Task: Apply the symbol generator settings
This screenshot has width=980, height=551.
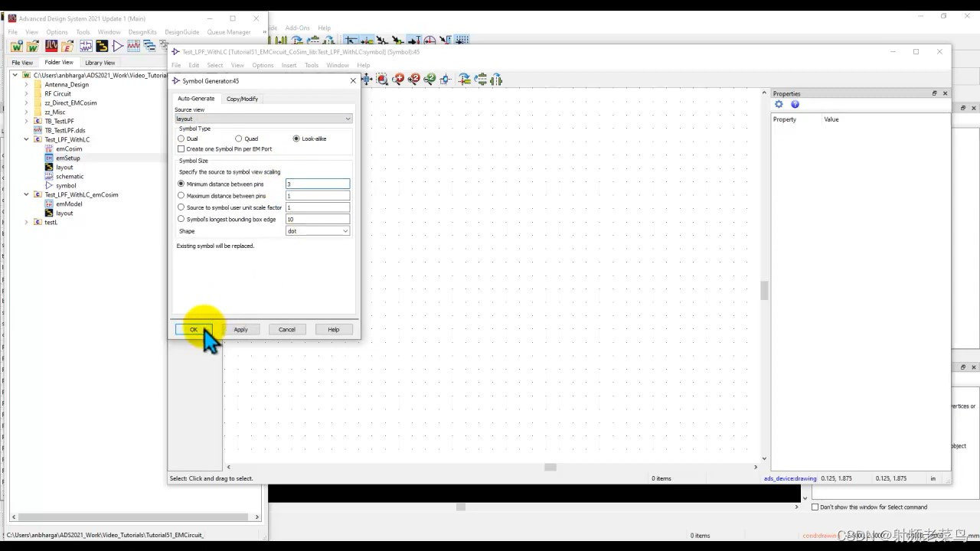Action: (240, 329)
